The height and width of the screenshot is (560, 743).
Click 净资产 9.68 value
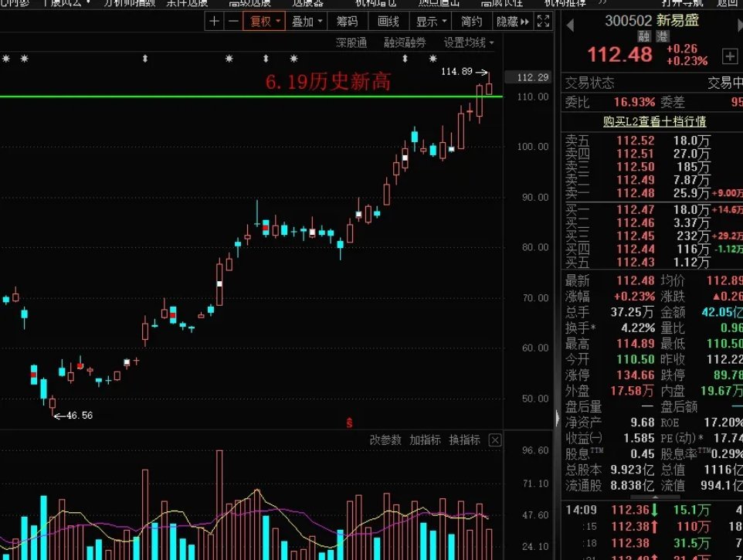[x=643, y=423]
